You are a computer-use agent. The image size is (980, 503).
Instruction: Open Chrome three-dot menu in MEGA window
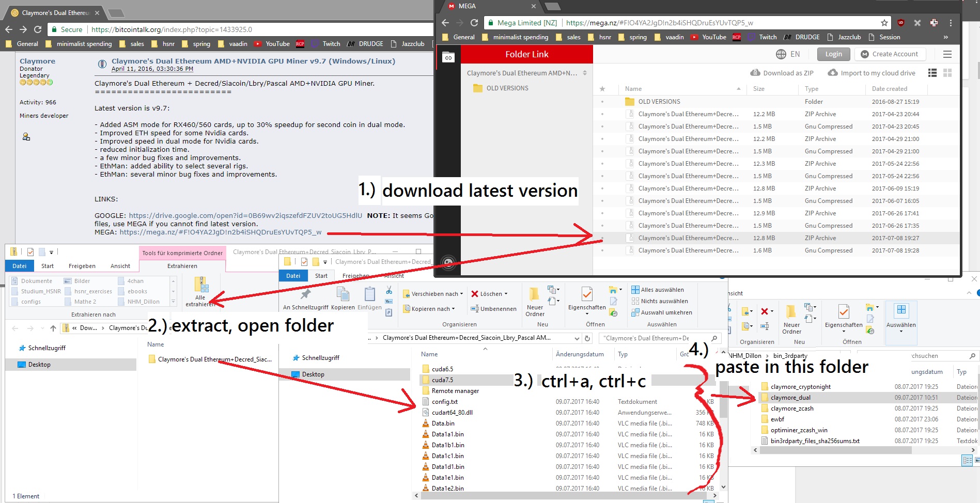click(950, 23)
